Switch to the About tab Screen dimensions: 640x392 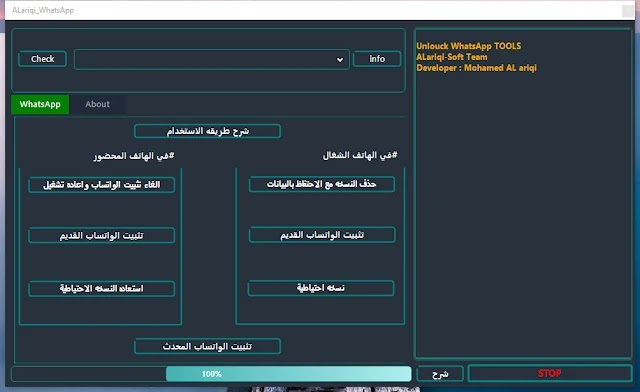pos(97,104)
